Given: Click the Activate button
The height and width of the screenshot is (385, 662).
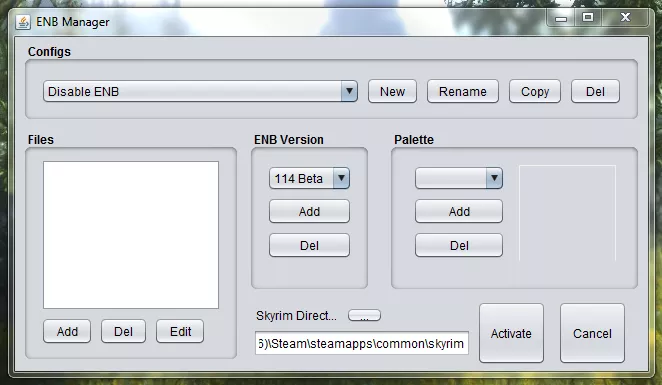Looking at the screenshot, I should (x=511, y=333).
